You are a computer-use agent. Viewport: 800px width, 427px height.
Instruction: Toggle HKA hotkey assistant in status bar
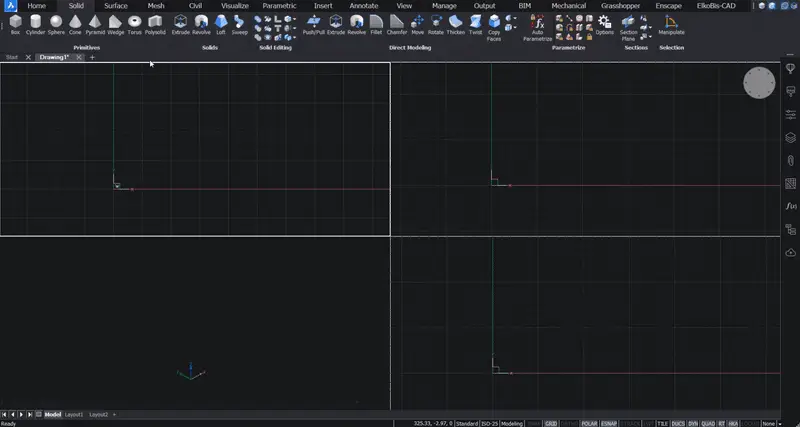coord(733,423)
